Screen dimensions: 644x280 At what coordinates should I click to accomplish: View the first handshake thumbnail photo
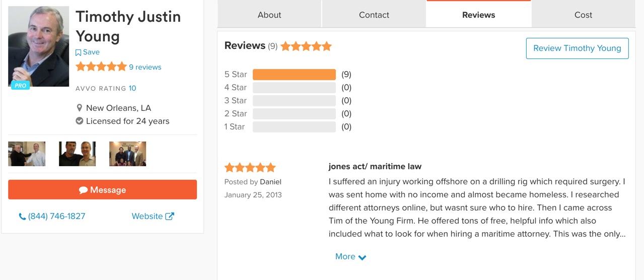27,154
